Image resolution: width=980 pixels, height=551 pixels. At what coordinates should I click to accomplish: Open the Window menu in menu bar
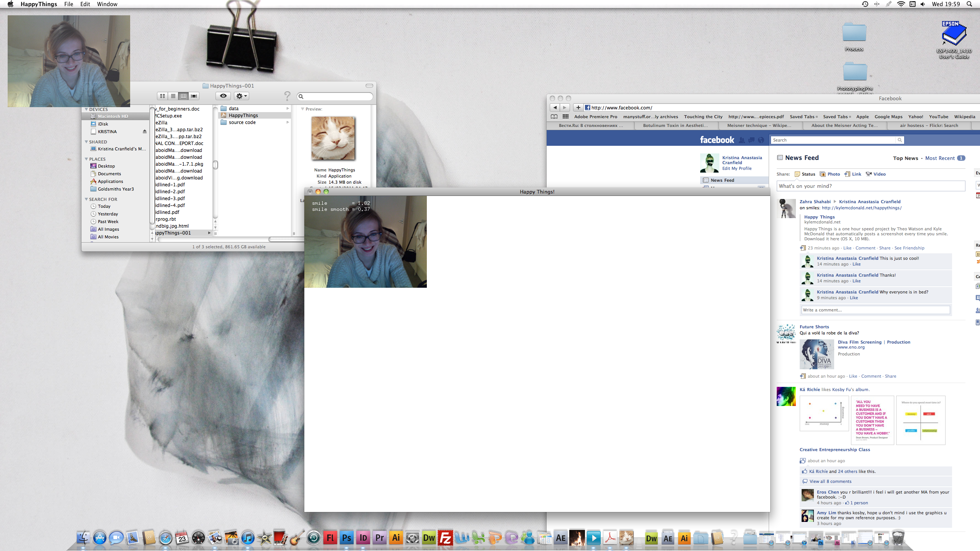[107, 4]
